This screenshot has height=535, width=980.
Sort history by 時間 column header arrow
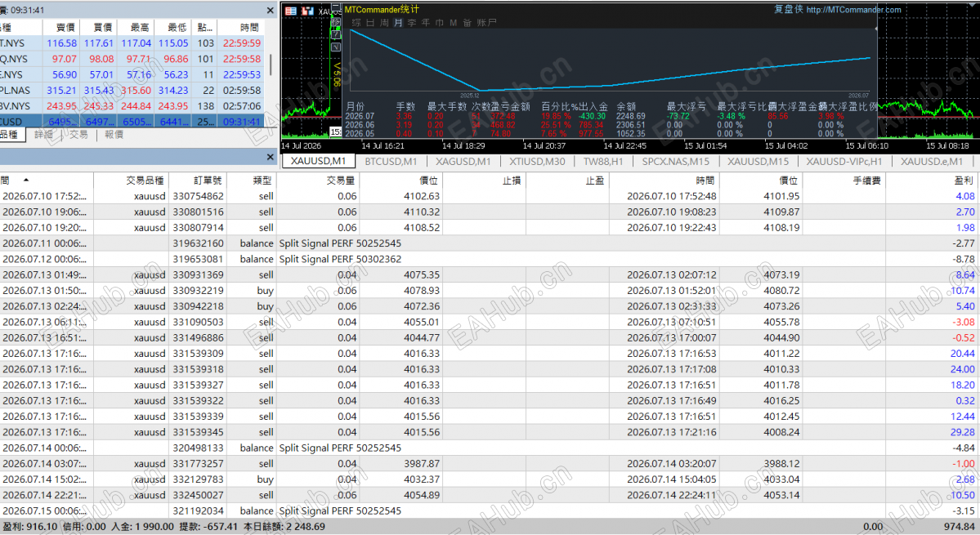click(25, 180)
